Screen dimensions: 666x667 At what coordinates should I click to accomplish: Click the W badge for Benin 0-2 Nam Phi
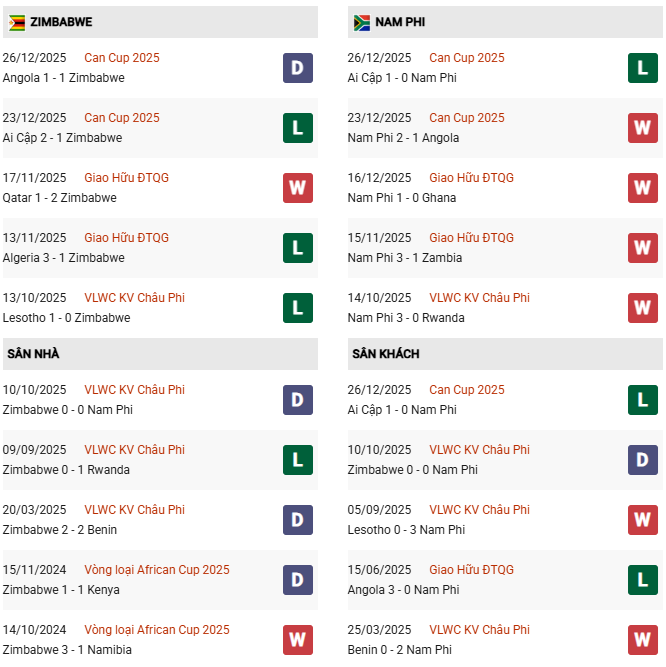pos(642,640)
